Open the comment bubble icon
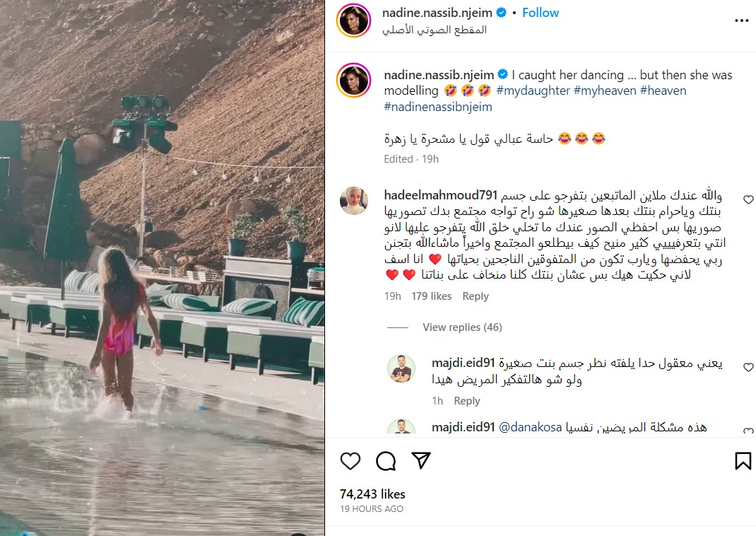This screenshot has width=756, height=536. point(386,461)
